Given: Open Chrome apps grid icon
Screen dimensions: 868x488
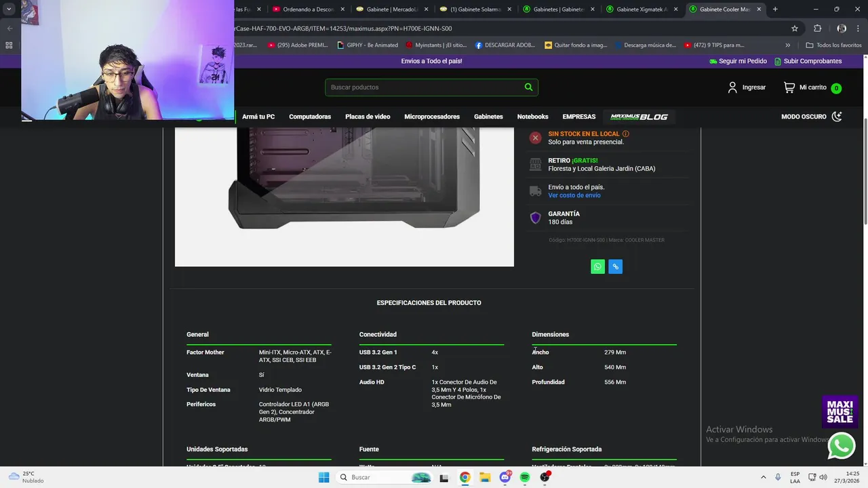Looking at the screenshot, I should click(x=9, y=45).
